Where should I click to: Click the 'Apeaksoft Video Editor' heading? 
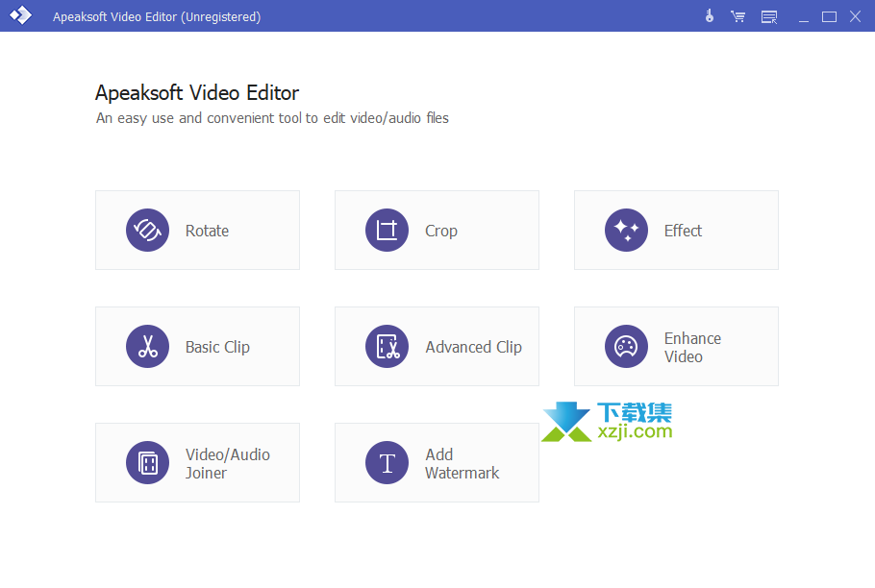(197, 92)
